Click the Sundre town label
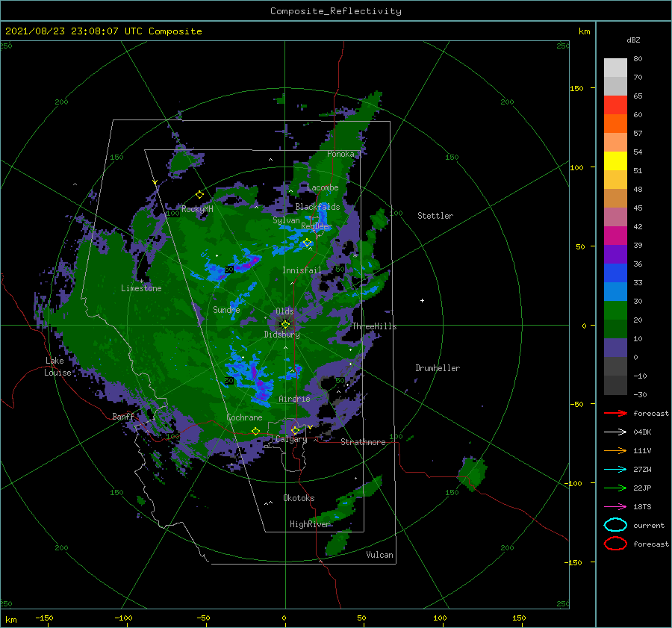Viewport: 672px width, 628px height. (x=226, y=309)
